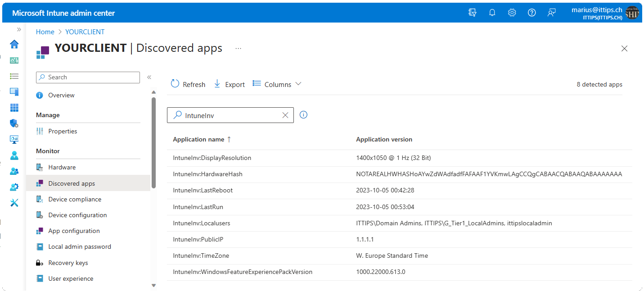644x292 pixels.
Task: Click the Refresh button
Action: click(x=188, y=84)
